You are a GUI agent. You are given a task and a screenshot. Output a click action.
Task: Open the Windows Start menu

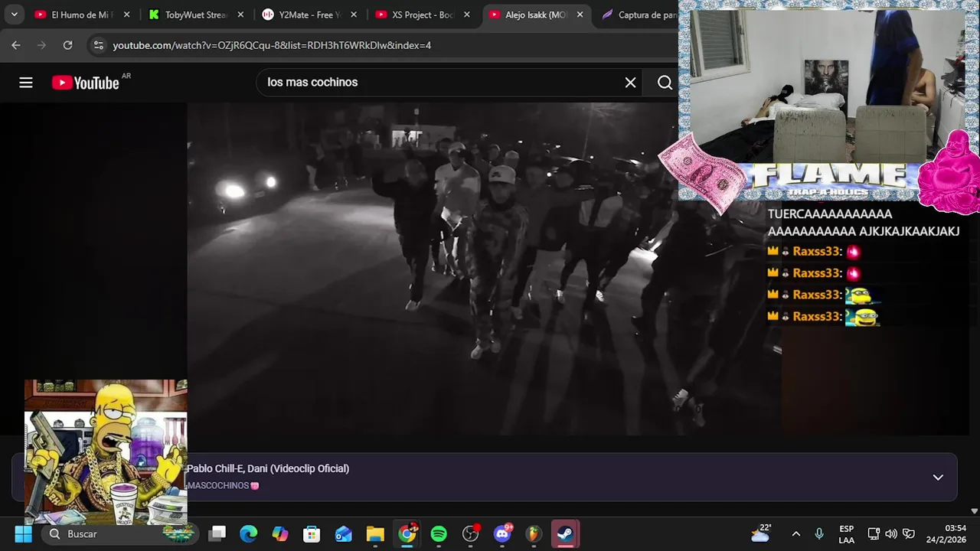click(24, 533)
